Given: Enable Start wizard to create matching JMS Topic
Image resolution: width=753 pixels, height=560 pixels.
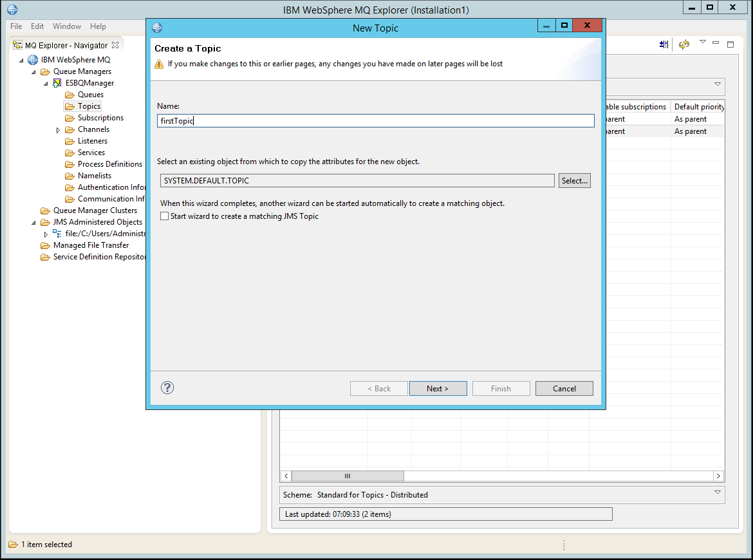Looking at the screenshot, I should click(x=163, y=216).
